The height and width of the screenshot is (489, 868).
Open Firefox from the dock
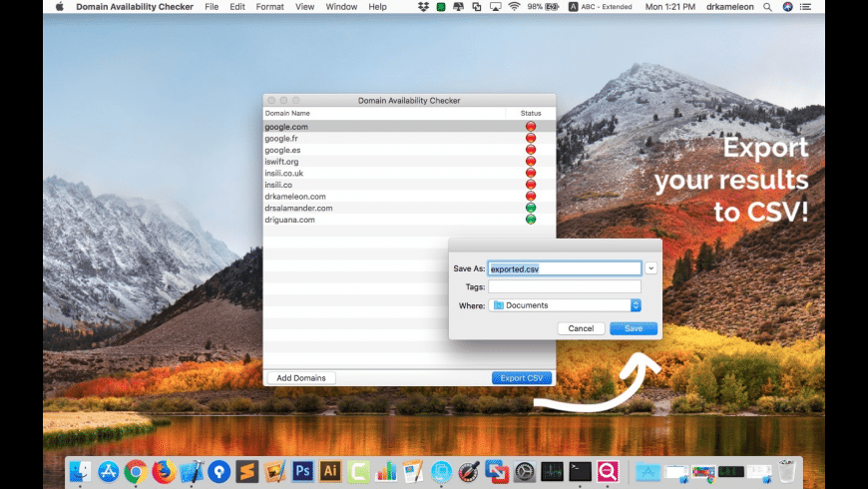point(164,472)
